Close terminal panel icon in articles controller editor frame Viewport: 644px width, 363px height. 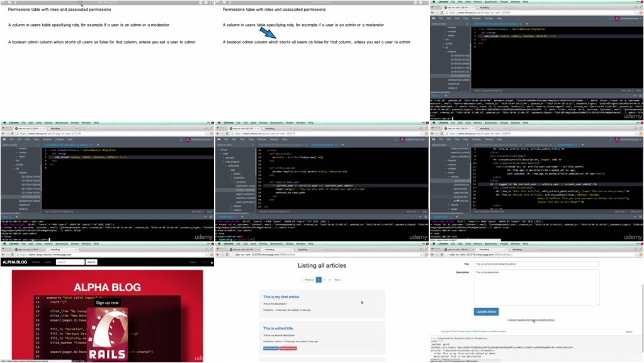[426, 217]
